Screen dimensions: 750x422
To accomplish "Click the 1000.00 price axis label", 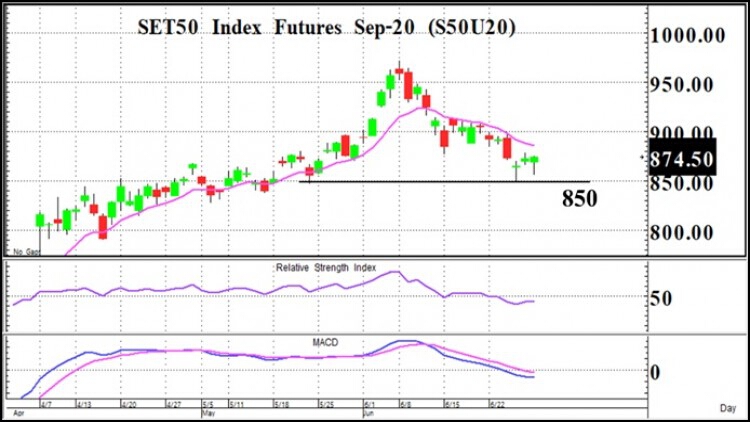I will 687,35.
